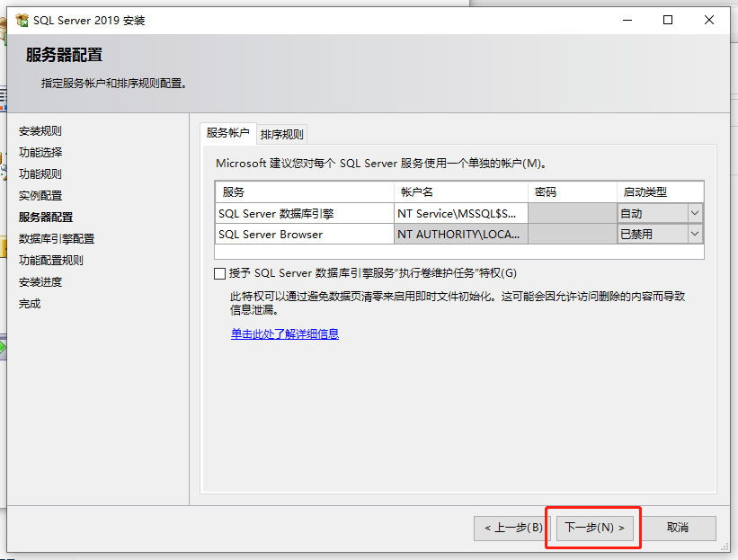
Task: Click account name field for SQL Server 数据库引擎
Action: click(x=461, y=214)
